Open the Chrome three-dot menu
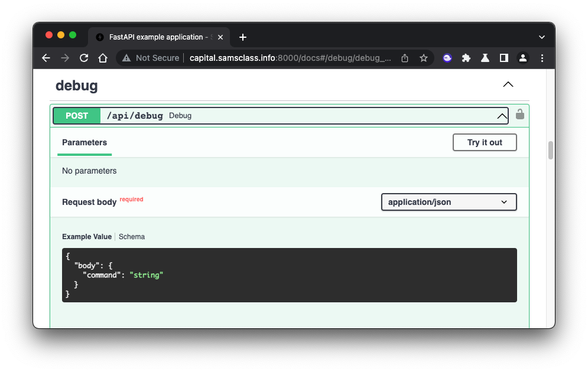The image size is (588, 372). click(x=542, y=58)
